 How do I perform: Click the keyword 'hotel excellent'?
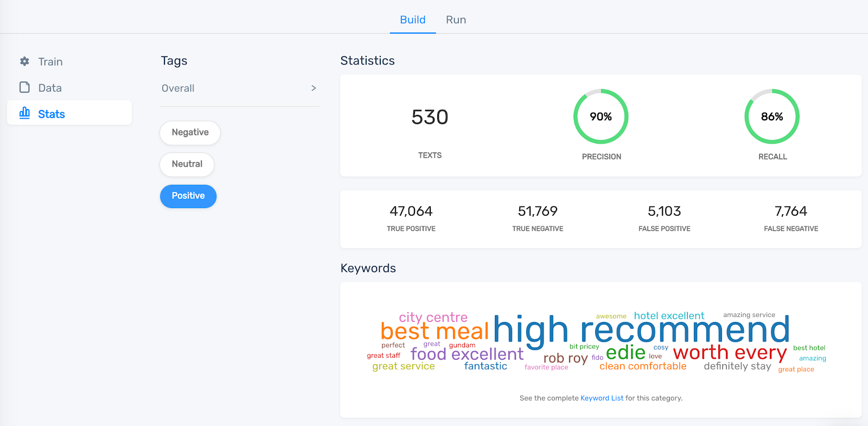coord(669,315)
